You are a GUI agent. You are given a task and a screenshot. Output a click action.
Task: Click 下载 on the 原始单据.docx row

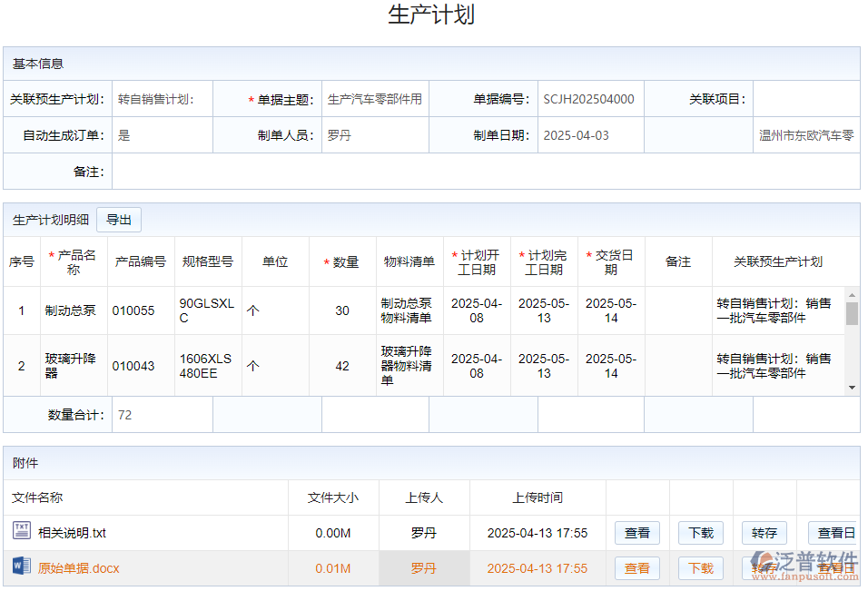coord(700,568)
